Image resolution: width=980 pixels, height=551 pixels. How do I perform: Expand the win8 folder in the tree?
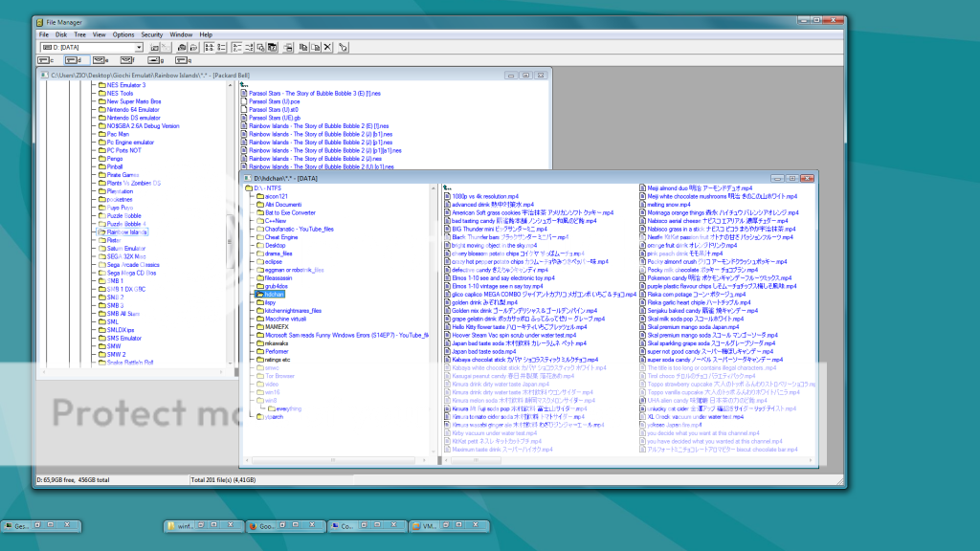pos(270,400)
